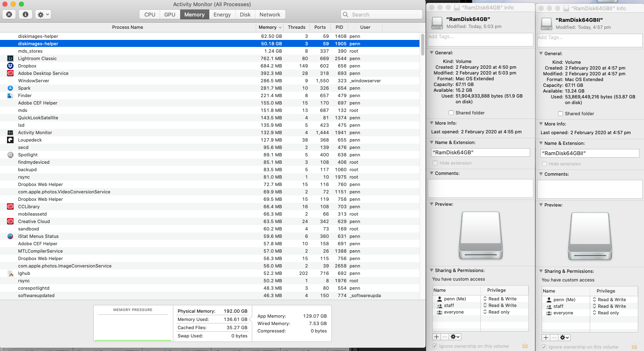644x351 pixels.
Task: Sort by Memory column header
Action: coord(270,27)
